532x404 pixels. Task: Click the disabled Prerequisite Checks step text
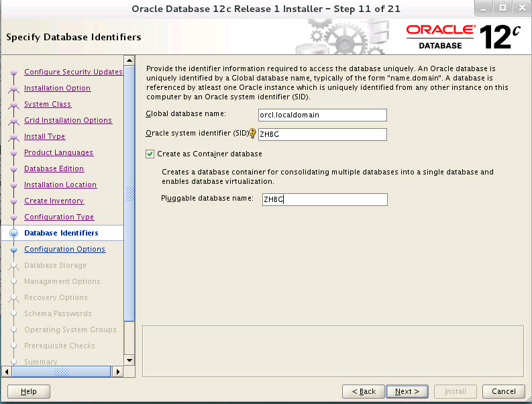(60, 346)
